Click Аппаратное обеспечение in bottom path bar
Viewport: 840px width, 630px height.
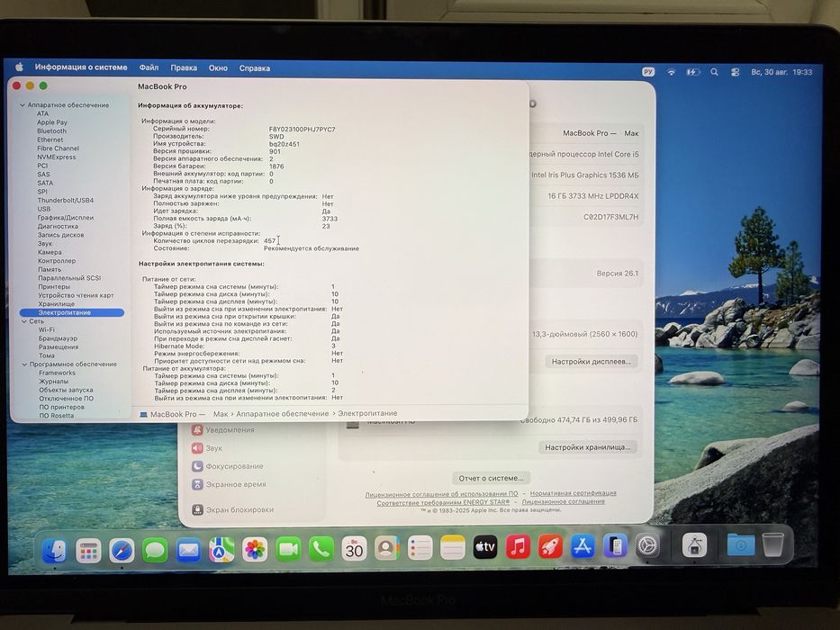click(283, 414)
